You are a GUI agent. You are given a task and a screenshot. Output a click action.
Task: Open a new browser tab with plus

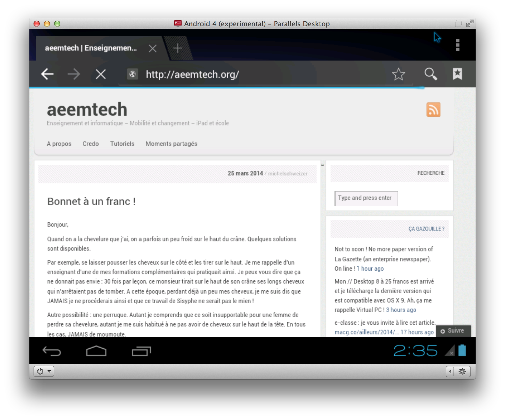(x=178, y=48)
